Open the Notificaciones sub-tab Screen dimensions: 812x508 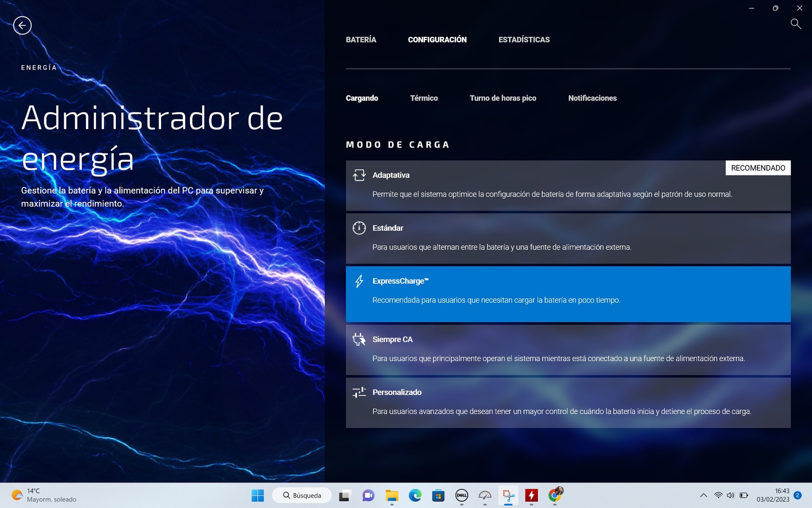coord(592,98)
